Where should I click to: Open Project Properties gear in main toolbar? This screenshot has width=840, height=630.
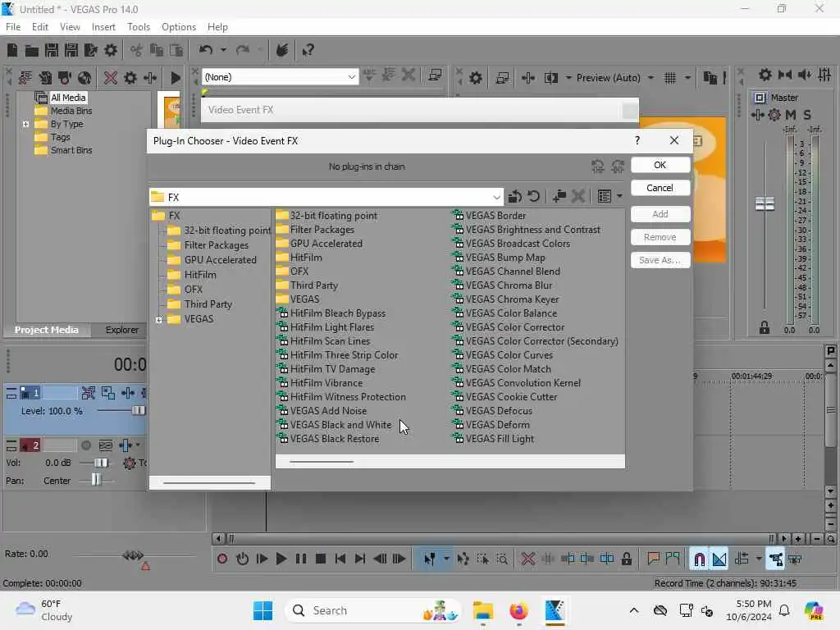coord(111,50)
